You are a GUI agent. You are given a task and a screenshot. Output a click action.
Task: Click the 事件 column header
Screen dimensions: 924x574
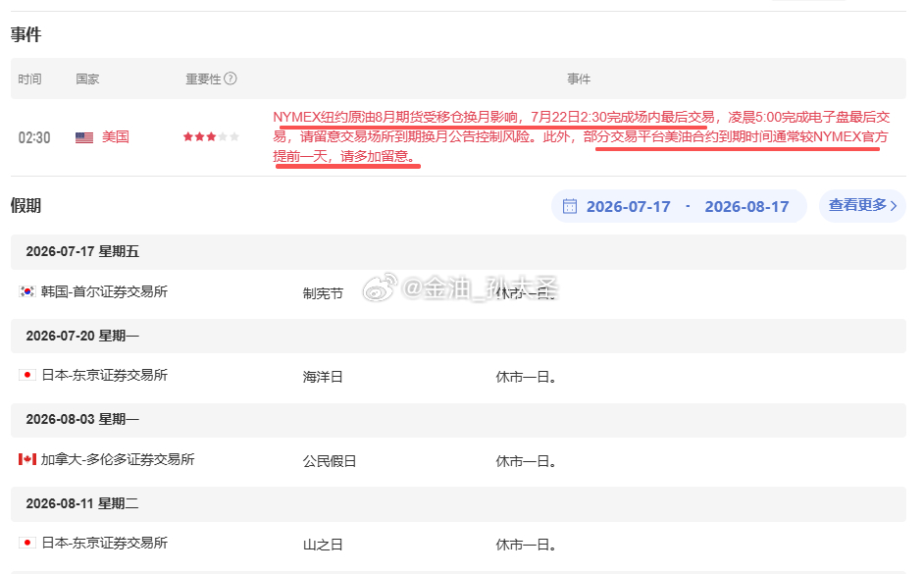click(x=579, y=78)
